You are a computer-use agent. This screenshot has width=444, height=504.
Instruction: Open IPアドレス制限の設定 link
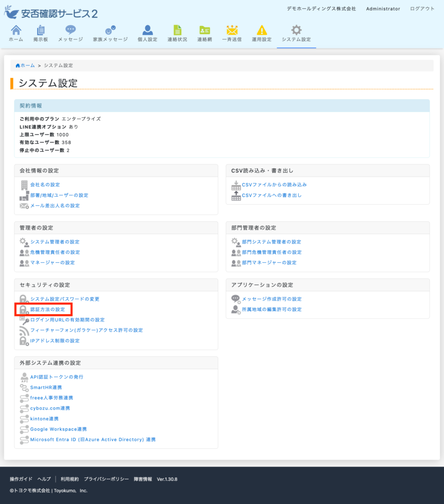(x=55, y=341)
